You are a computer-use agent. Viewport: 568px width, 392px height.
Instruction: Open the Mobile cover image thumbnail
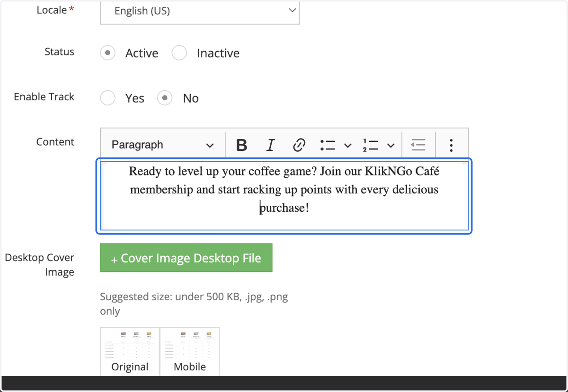coord(190,351)
